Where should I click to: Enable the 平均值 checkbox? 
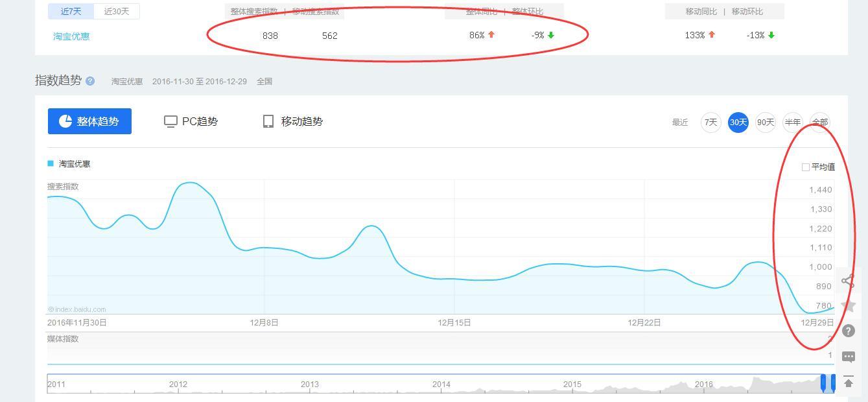click(x=806, y=167)
